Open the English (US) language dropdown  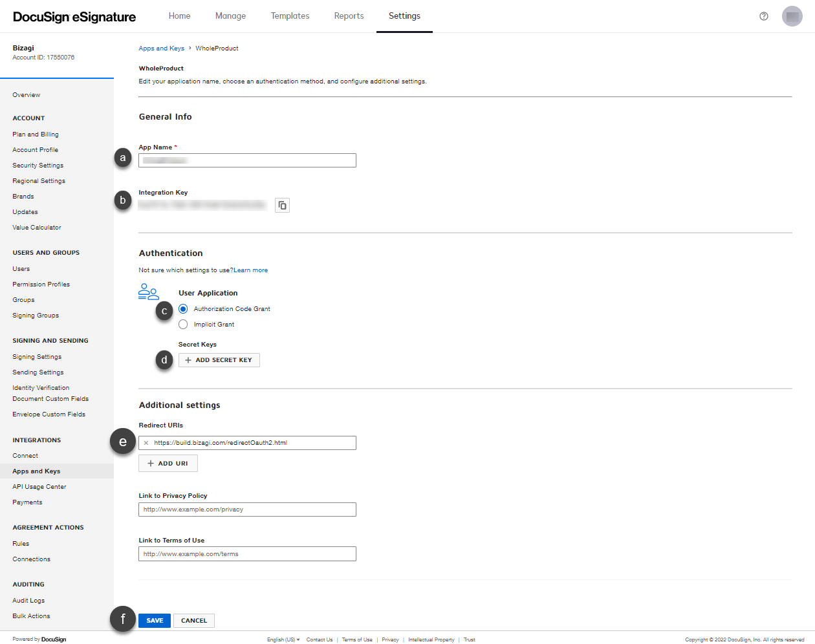pyautogui.click(x=283, y=639)
